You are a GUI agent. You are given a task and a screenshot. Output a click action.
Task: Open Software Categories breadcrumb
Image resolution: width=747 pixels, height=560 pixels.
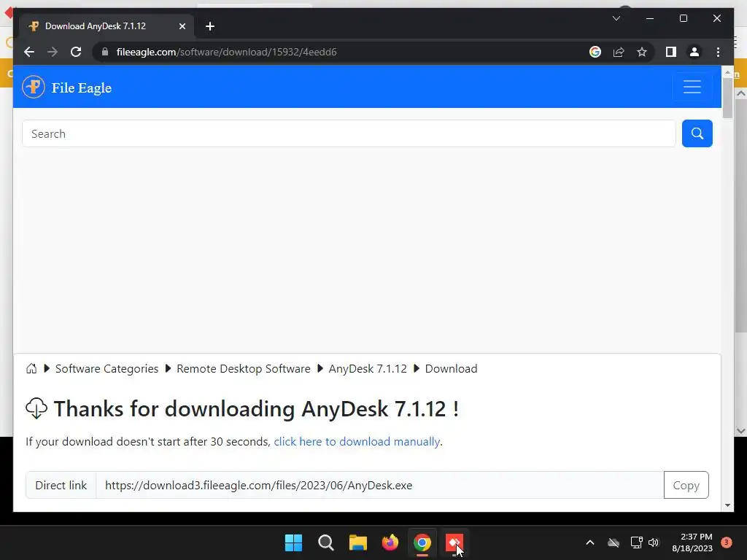[107, 368]
